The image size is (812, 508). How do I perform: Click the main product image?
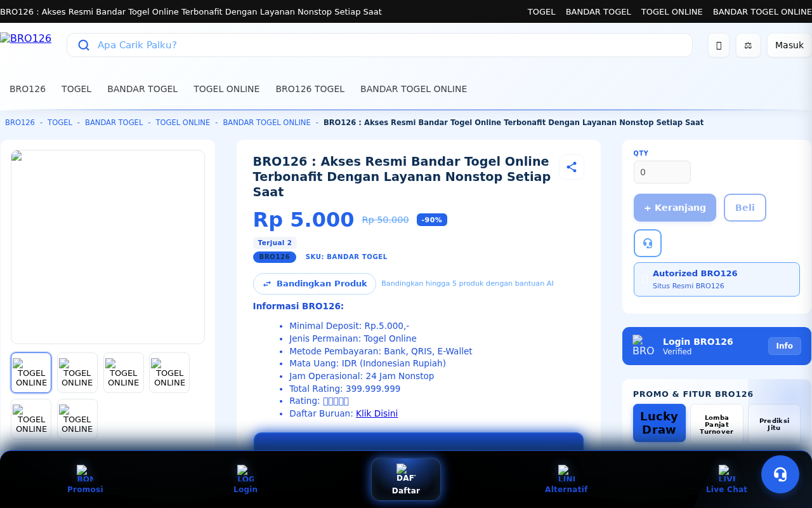point(108,247)
